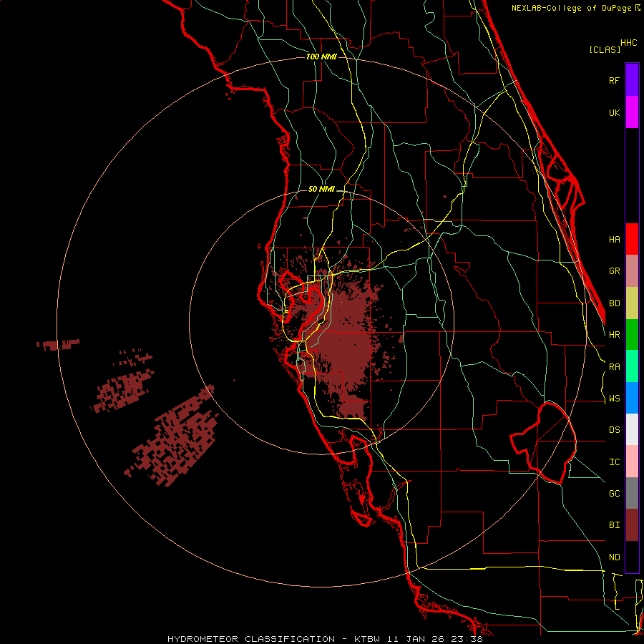Click the "ND" legend label
The height and width of the screenshot is (644, 644).
click(x=614, y=557)
